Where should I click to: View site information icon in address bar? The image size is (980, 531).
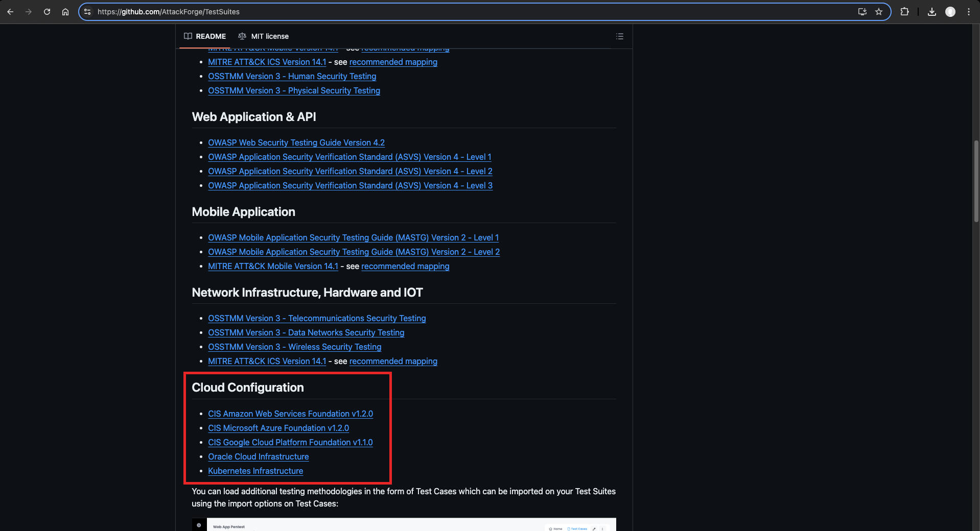pyautogui.click(x=87, y=12)
